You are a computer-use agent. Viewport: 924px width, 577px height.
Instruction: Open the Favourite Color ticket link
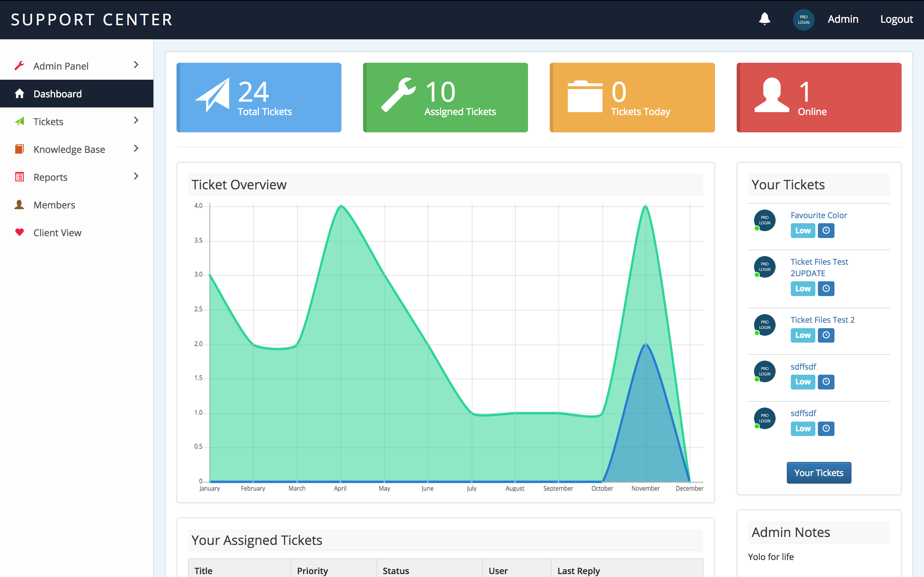(818, 215)
